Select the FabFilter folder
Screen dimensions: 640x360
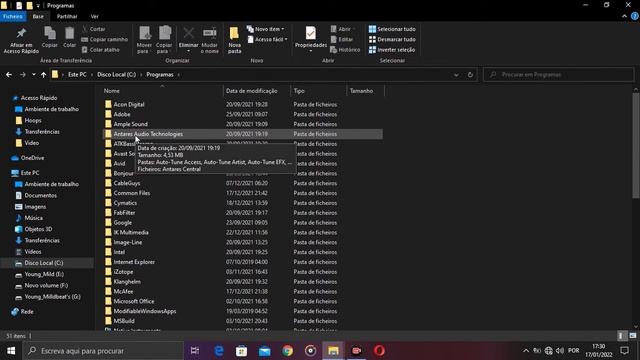pos(124,213)
